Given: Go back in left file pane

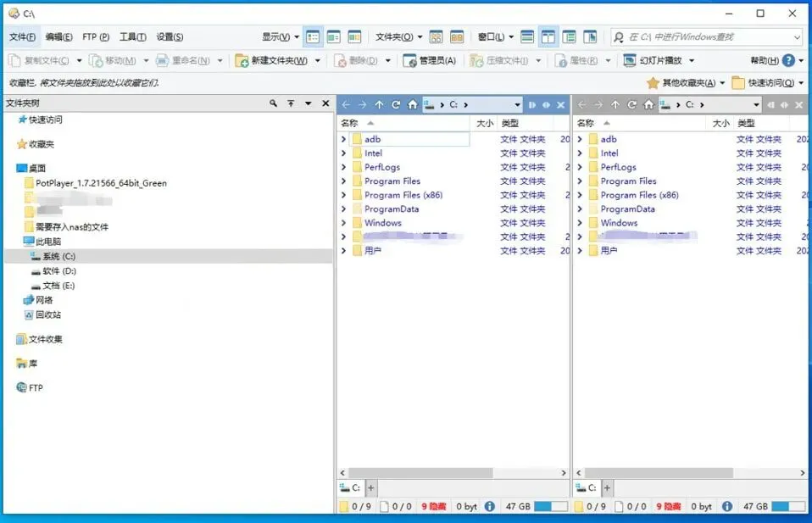Looking at the screenshot, I should [346, 104].
